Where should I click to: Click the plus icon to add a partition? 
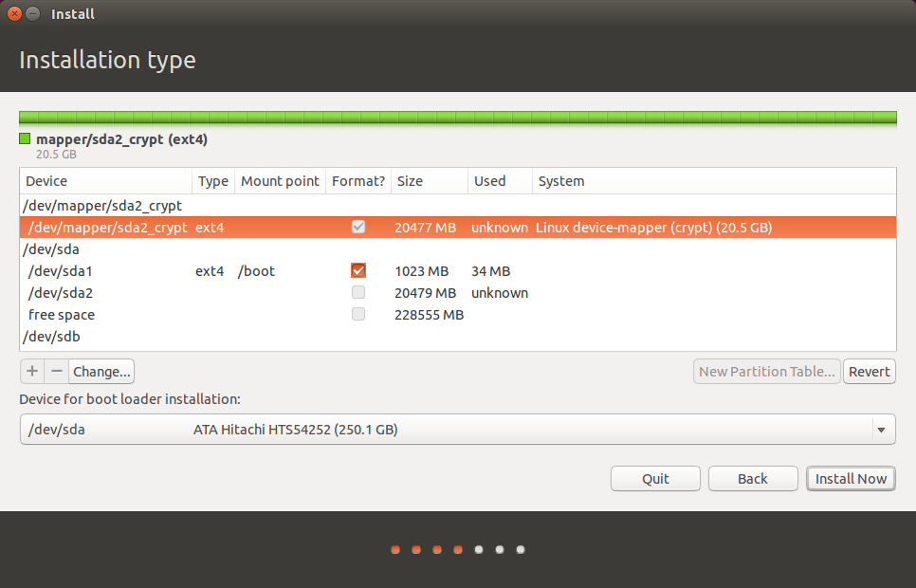coord(31,371)
